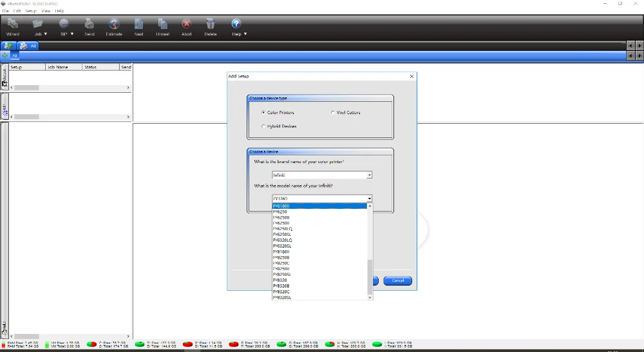Click the Cancel button in Add Setup

coord(397,280)
